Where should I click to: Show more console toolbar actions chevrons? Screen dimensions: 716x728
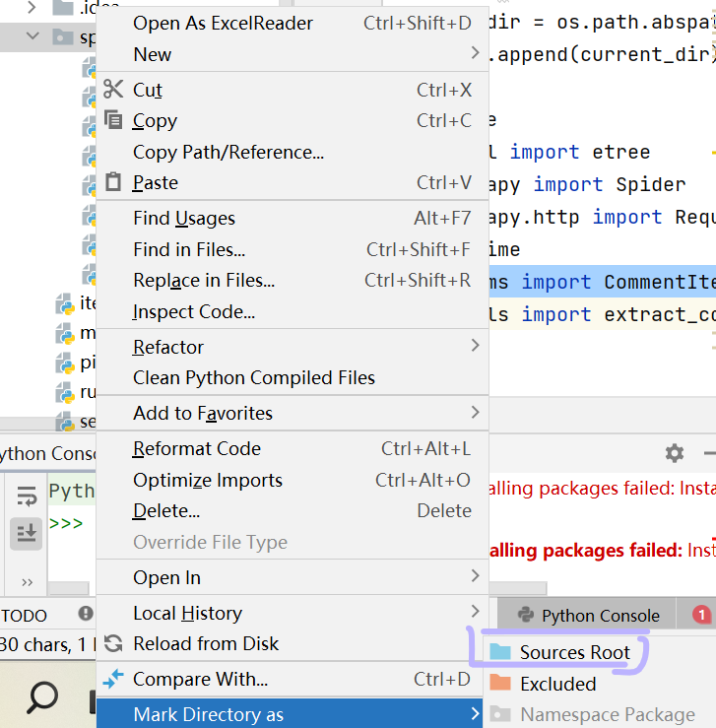click(x=27, y=582)
